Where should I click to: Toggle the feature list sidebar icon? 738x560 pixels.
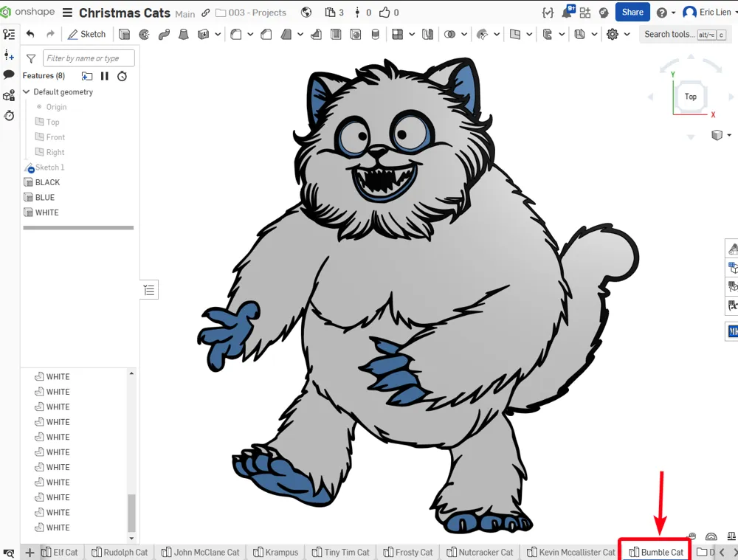point(9,34)
